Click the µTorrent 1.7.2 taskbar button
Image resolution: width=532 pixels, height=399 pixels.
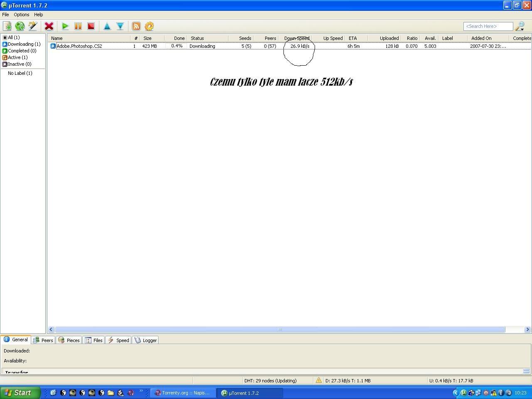pyautogui.click(x=250, y=393)
